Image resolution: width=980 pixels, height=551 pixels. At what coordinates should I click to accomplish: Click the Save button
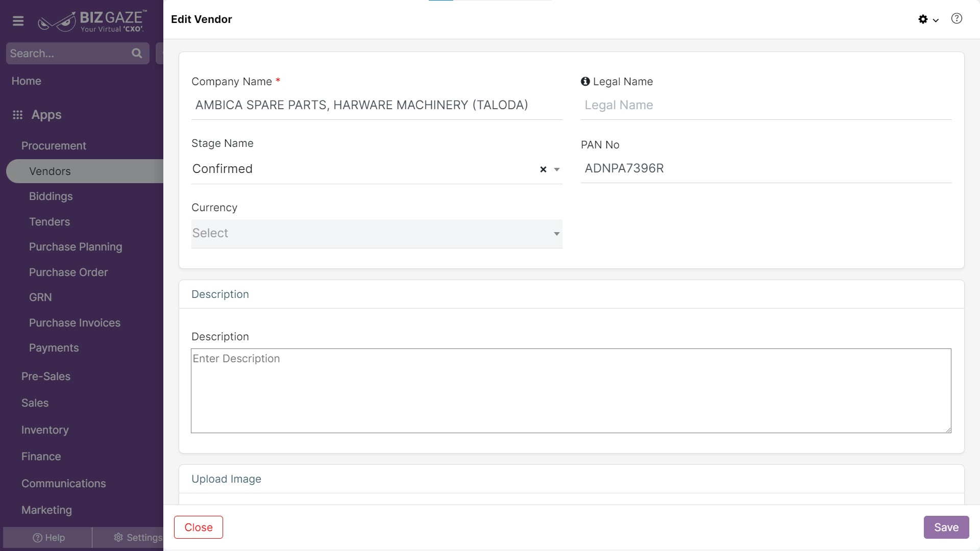click(x=946, y=527)
